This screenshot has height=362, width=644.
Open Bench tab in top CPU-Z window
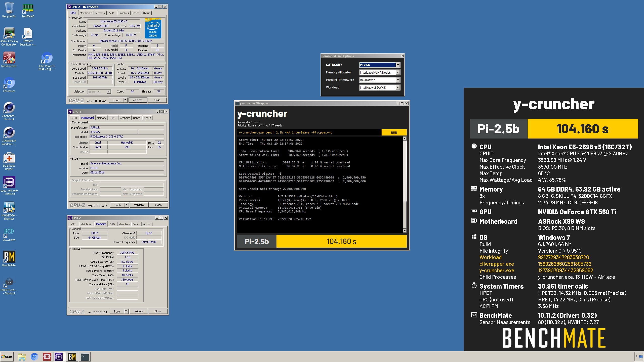135,13
